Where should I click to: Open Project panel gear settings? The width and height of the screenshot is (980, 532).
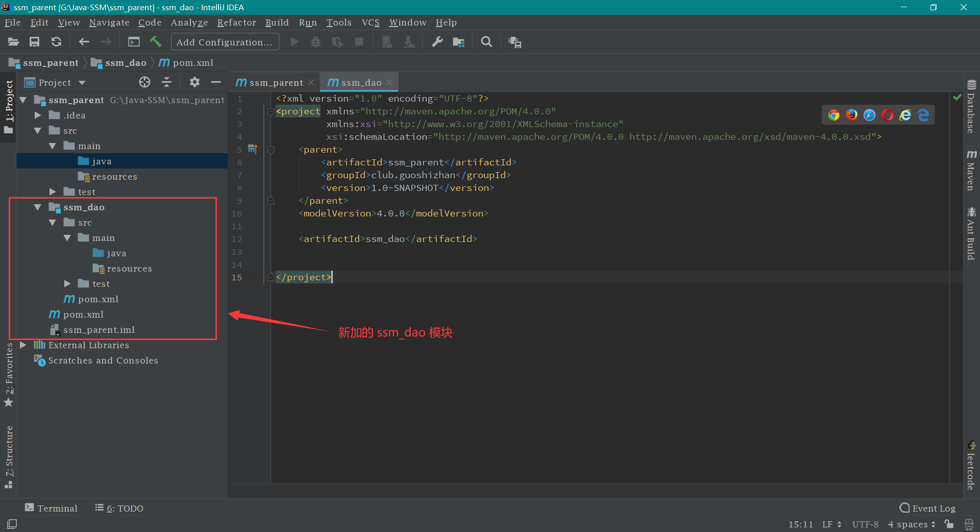(x=194, y=82)
